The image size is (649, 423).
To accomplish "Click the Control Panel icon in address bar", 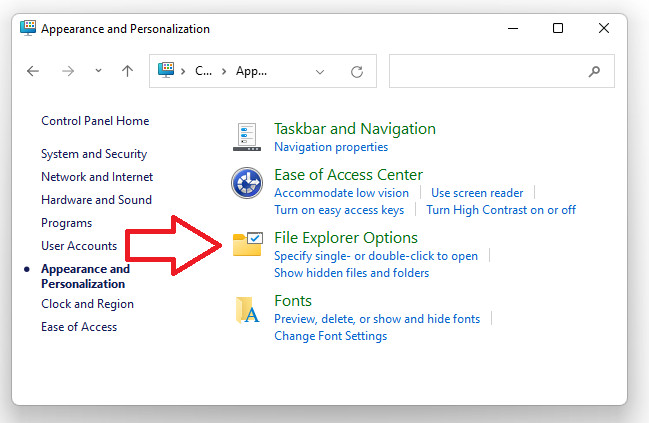I will point(166,70).
